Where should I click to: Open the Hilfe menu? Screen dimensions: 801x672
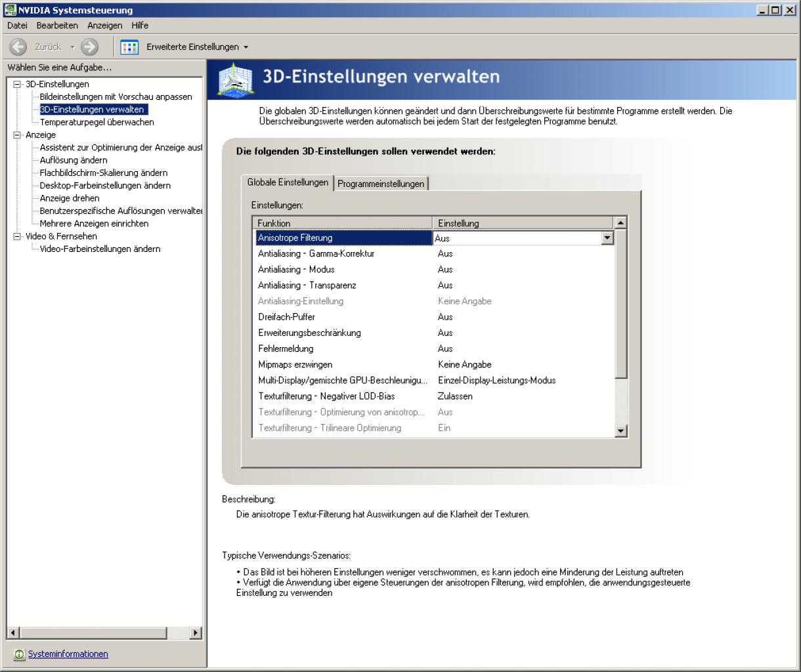(x=140, y=26)
